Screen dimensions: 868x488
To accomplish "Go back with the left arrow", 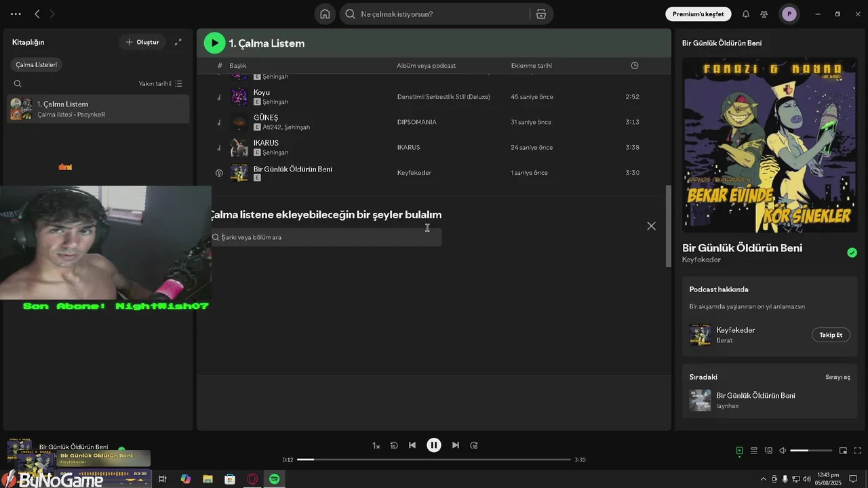I will point(37,14).
